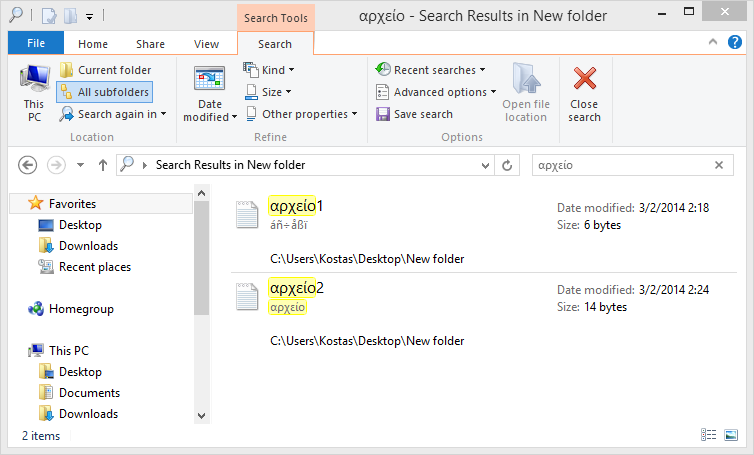Toggle All subfolders search scope
The image size is (754, 455).
105,92
